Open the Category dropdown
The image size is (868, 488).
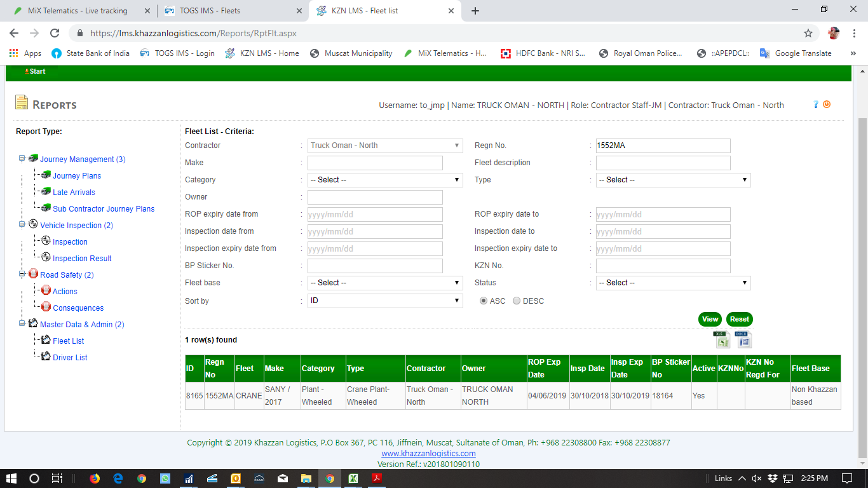(x=385, y=180)
